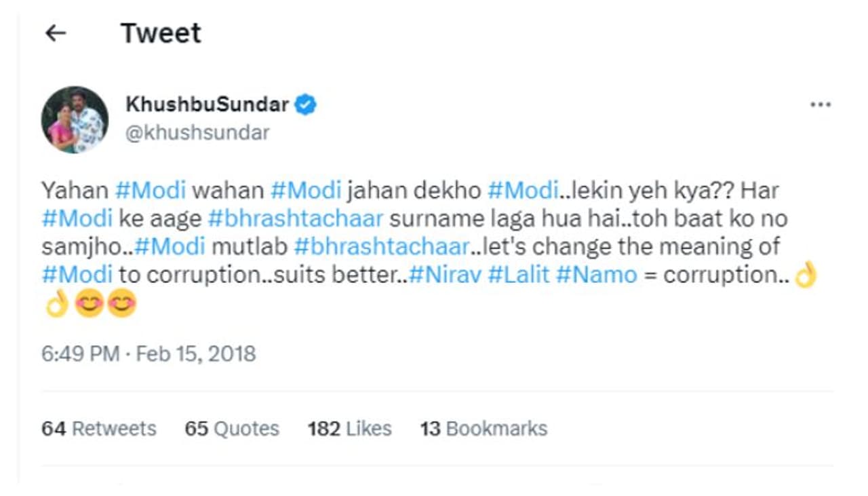This screenshot has height=496, width=868.
Task: Show the 182 Likes list
Action: 349,429
